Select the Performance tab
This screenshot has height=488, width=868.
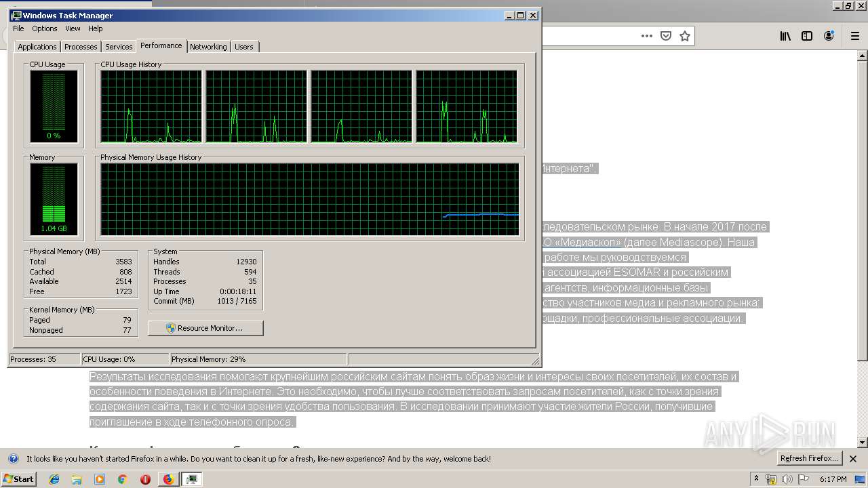[161, 45]
